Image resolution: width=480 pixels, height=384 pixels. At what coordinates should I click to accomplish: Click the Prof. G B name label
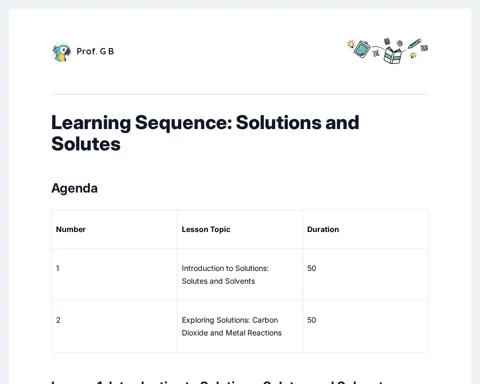(95, 51)
